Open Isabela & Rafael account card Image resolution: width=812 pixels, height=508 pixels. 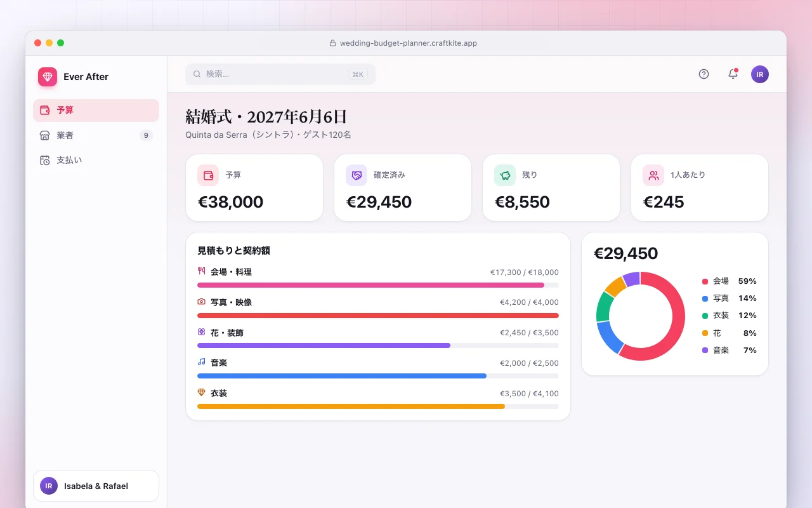click(x=96, y=486)
